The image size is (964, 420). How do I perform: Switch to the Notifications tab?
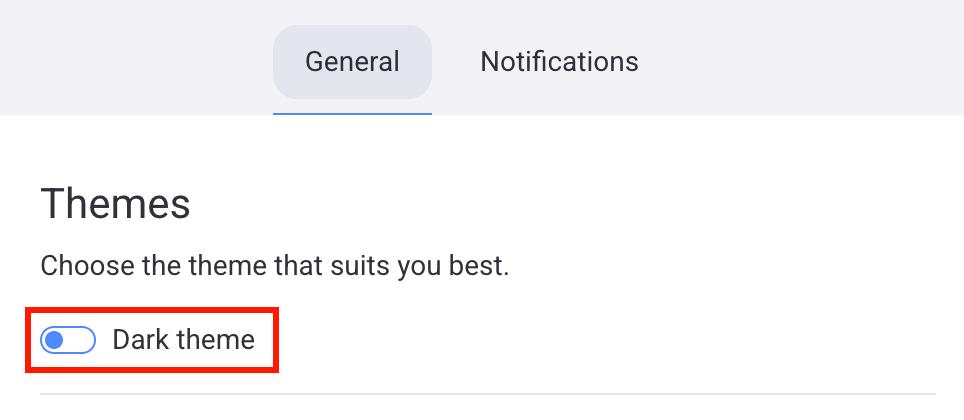559,62
